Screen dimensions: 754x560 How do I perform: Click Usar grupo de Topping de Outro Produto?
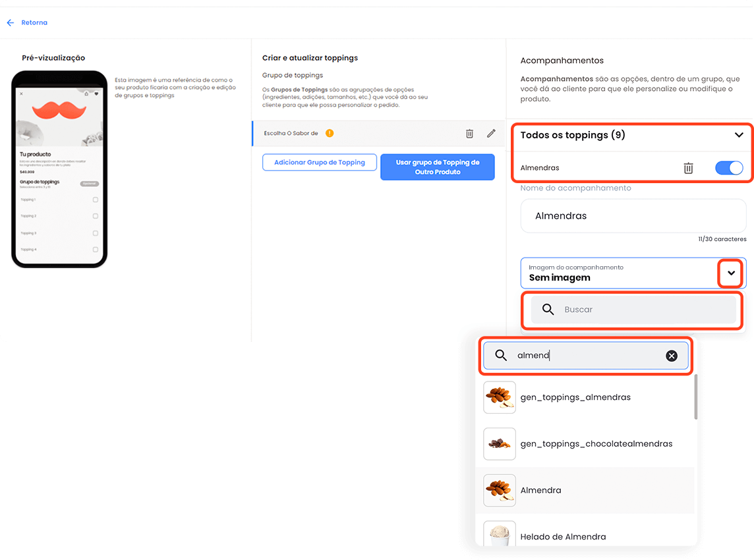(x=437, y=167)
